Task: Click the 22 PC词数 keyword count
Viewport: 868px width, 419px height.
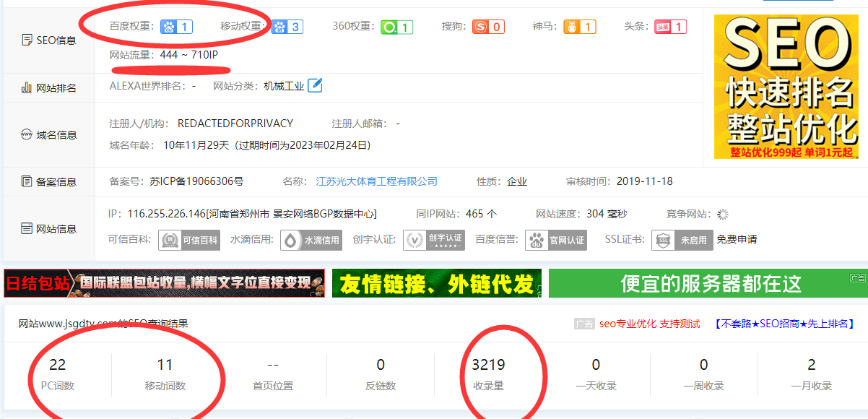Action: point(57,365)
